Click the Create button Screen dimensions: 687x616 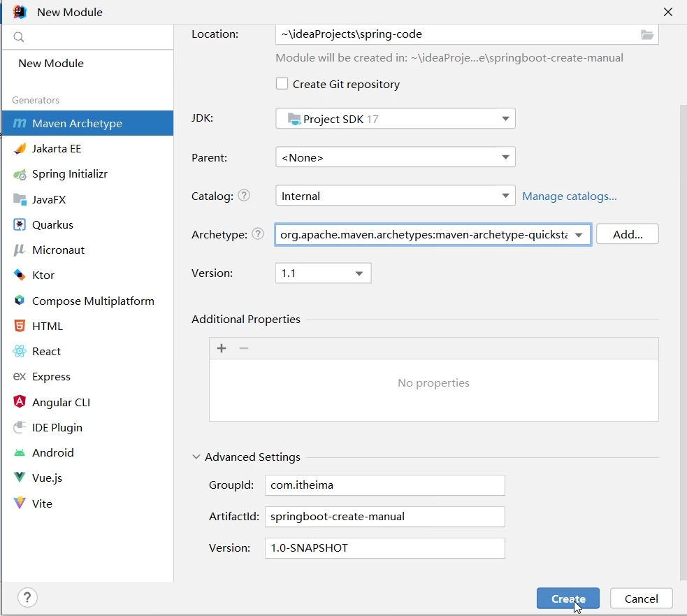point(567,599)
